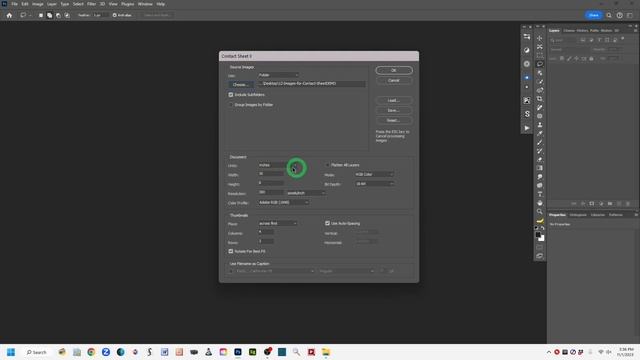Click the Reset... button
The image size is (640, 360).
[x=394, y=120]
